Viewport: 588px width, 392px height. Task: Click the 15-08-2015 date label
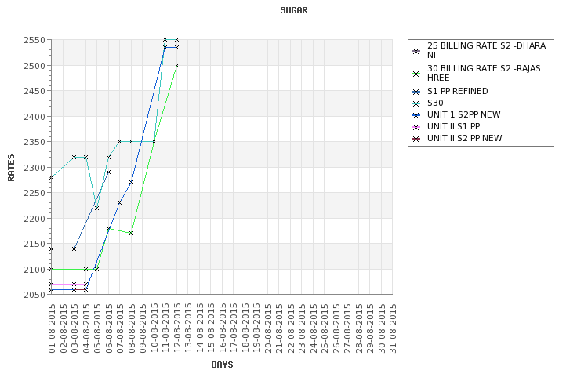point(211,328)
